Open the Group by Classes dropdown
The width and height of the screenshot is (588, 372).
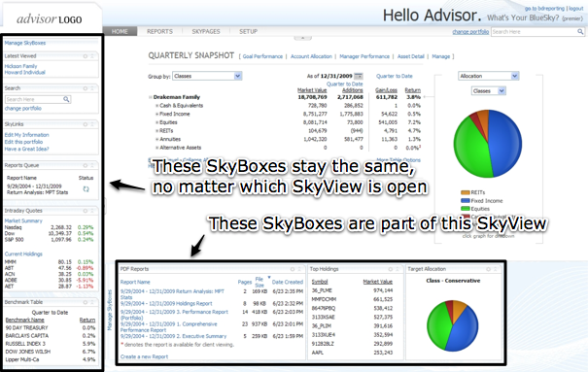207,76
